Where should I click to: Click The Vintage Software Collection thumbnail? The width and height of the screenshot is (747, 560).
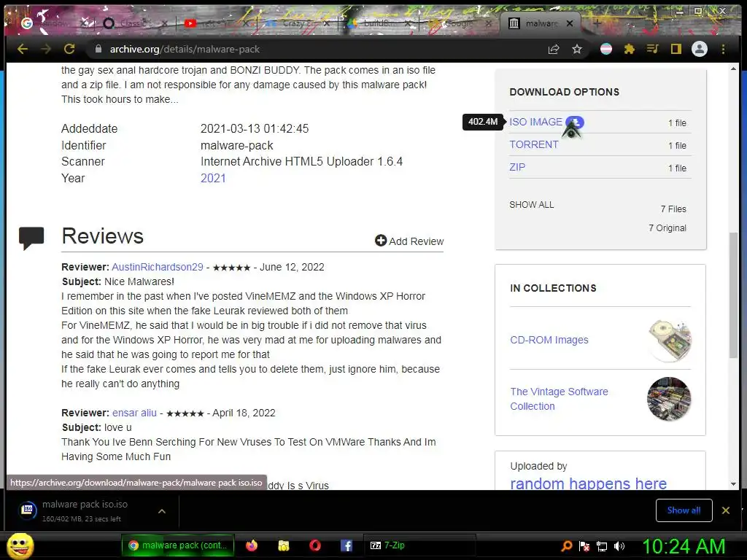[x=669, y=399]
